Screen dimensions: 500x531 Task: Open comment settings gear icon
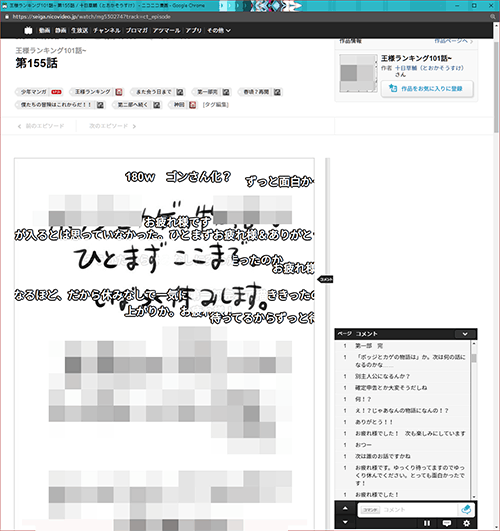(466, 523)
